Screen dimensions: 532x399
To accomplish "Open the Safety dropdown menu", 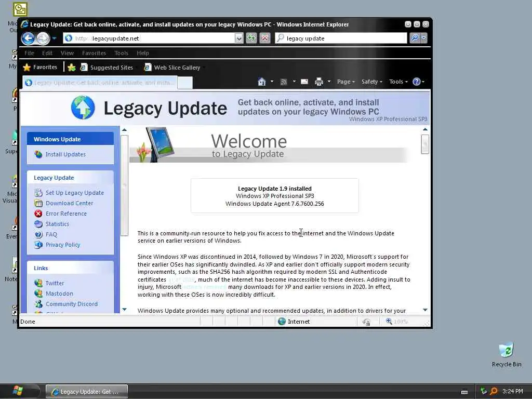I will [x=372, y=82].
